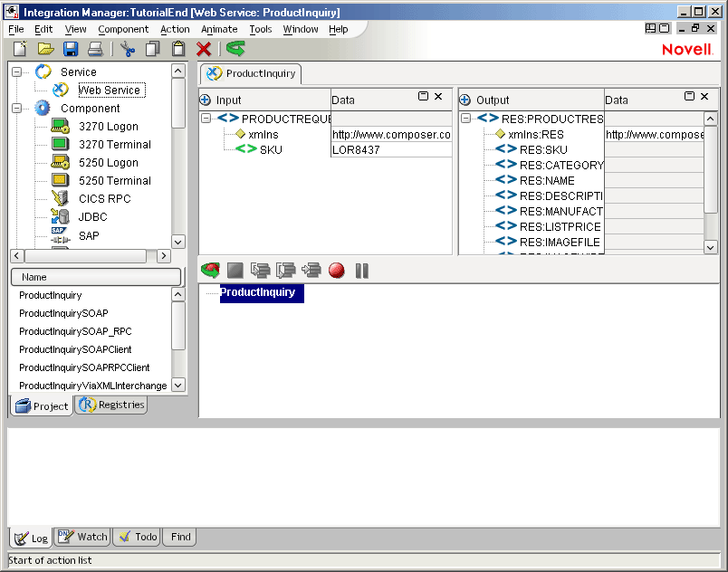This screenshot has width=728, height=572.
Task: Start animation with the green-red arrow icon
Action: click(210, 270)
